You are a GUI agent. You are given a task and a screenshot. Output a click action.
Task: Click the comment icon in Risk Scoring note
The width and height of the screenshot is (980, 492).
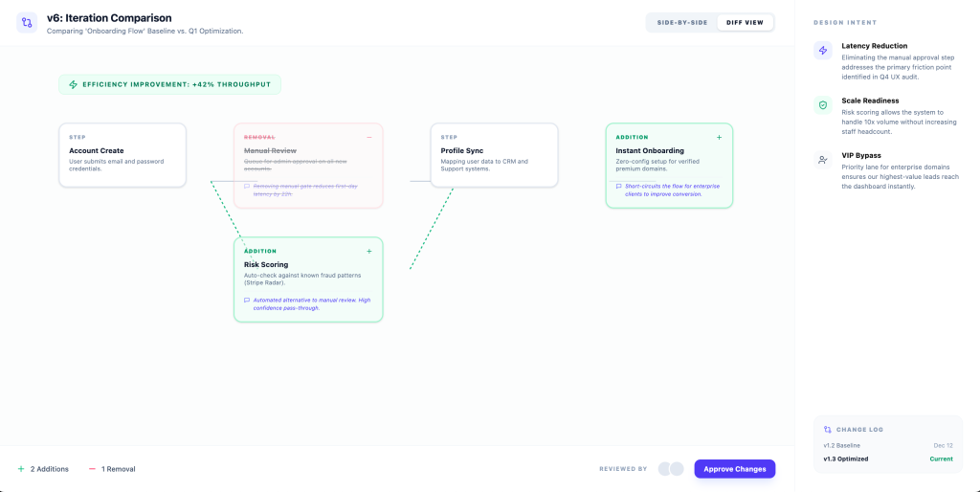[x=247, y=300]
